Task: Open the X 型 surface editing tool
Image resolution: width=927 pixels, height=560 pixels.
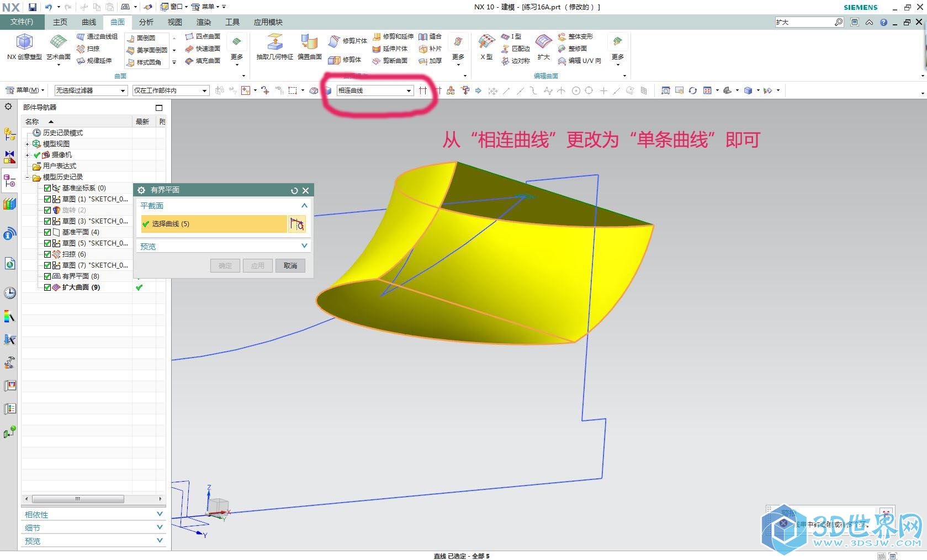Action: [x=486, y=47]
